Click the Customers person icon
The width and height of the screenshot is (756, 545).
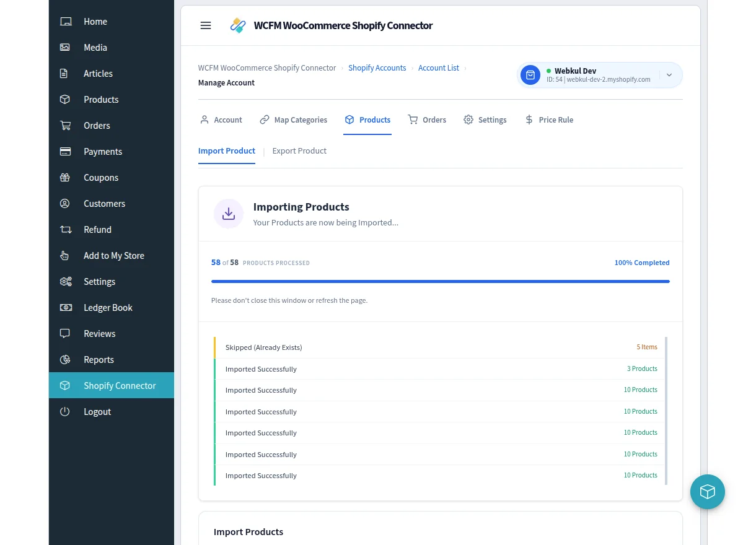click(65, 204)
